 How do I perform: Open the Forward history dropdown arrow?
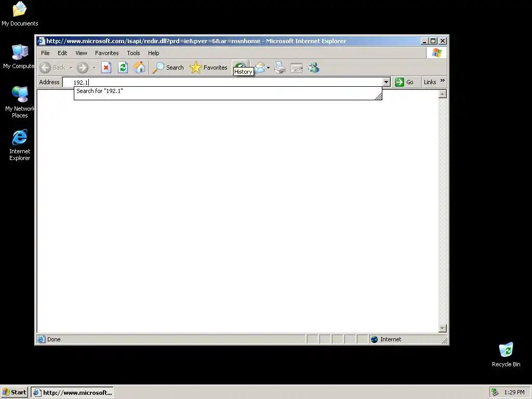pos(95,68)
